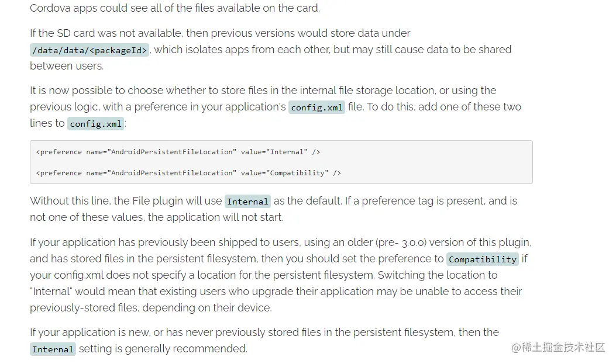Click the Internal preference line in code block
The width and height of the screenshot is (616, 364).
point(178,152)
